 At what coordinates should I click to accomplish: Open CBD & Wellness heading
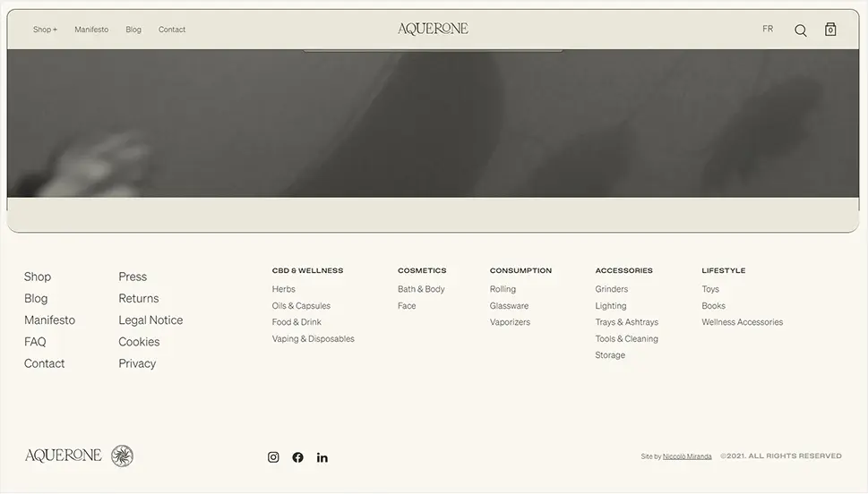(x=308, y=270)
